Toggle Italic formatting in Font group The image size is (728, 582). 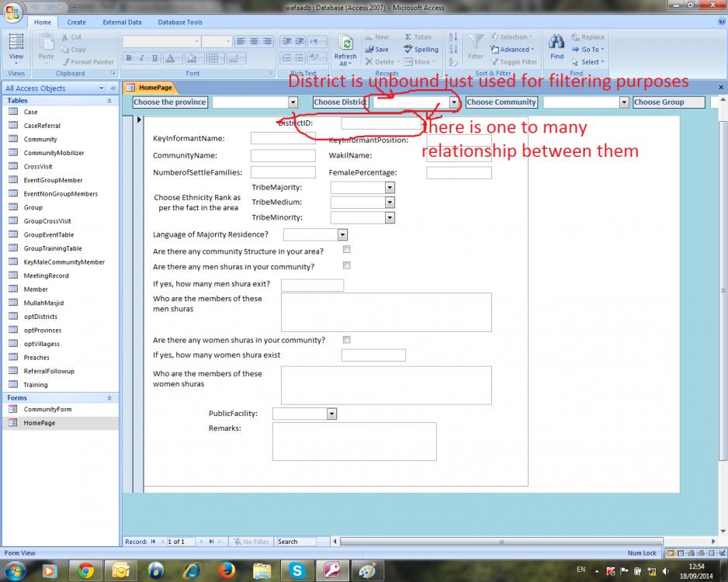coord(141,58)
